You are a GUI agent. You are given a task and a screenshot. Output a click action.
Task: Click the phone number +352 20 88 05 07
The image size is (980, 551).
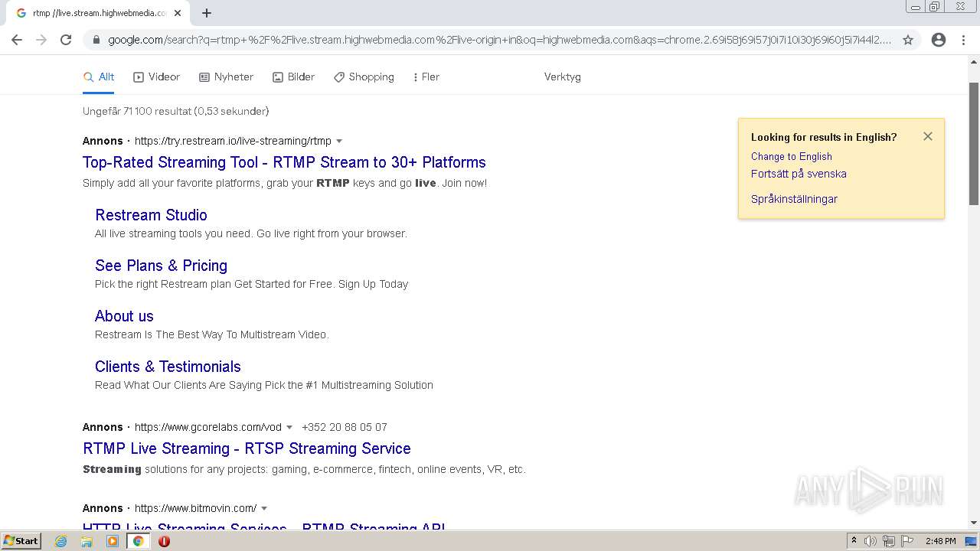pyautogui.click(x=345, y=427)
